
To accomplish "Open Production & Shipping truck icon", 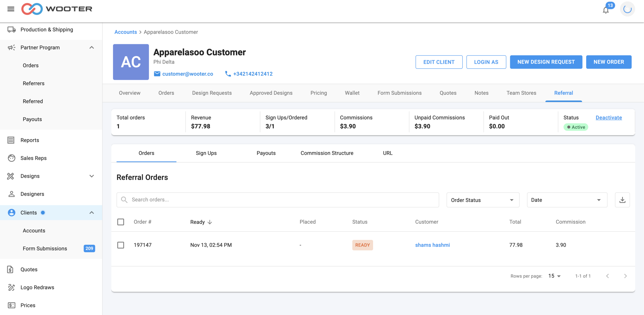I will click(x=11, y=30).
